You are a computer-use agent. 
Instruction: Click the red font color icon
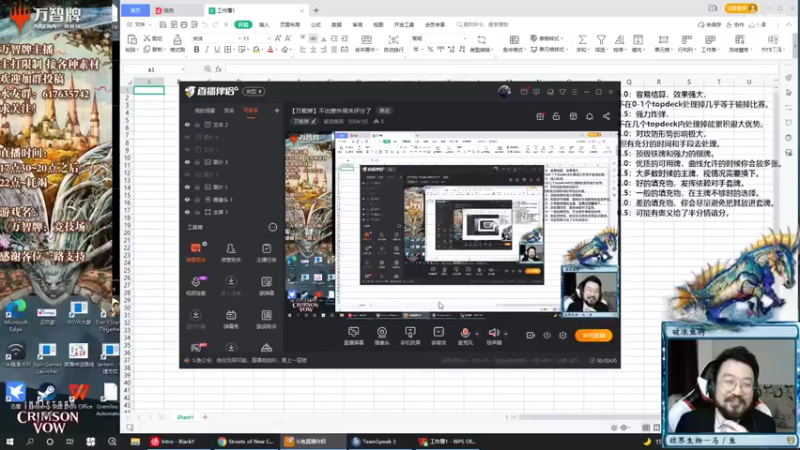pyautogui.click(x=270, y=49)
